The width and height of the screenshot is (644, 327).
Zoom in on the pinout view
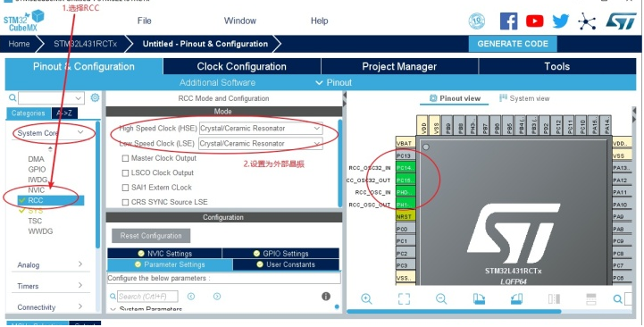pos(366,298)
